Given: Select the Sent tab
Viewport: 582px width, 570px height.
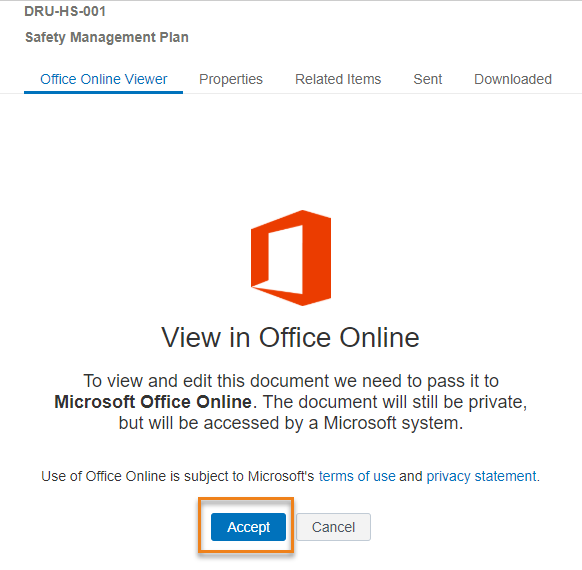Looking at the screenshot, I should pos(428,79).
